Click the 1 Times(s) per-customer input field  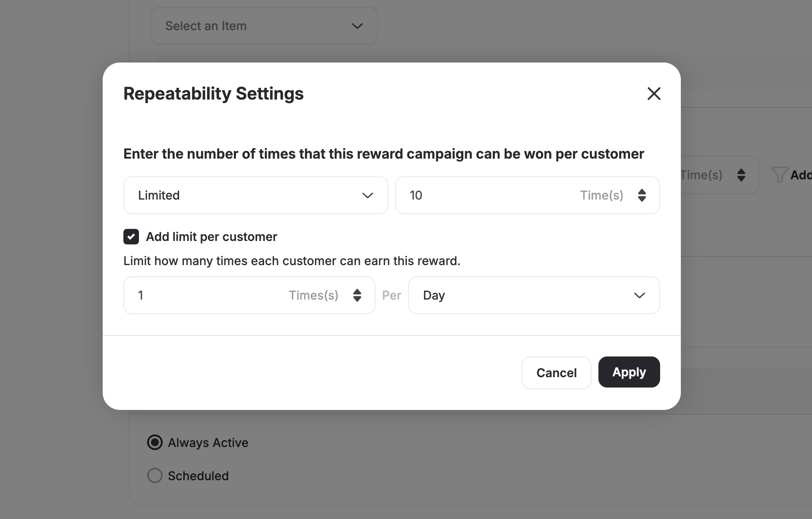(194, 295)
